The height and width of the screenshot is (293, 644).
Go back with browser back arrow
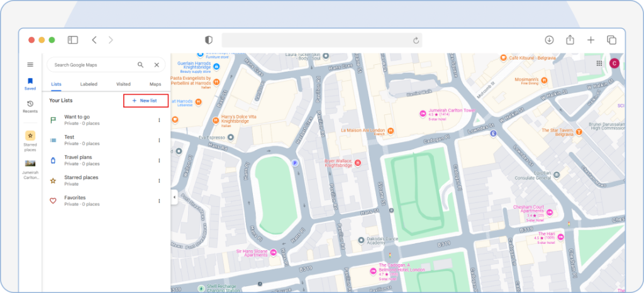pyautogui.click(x=94, y=40)
